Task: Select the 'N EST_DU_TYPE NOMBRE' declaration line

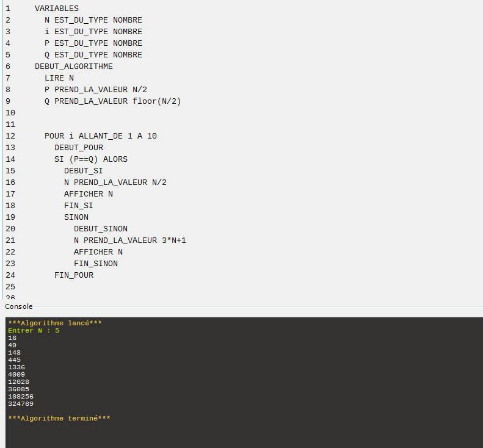Action: (x=93, y=20)
